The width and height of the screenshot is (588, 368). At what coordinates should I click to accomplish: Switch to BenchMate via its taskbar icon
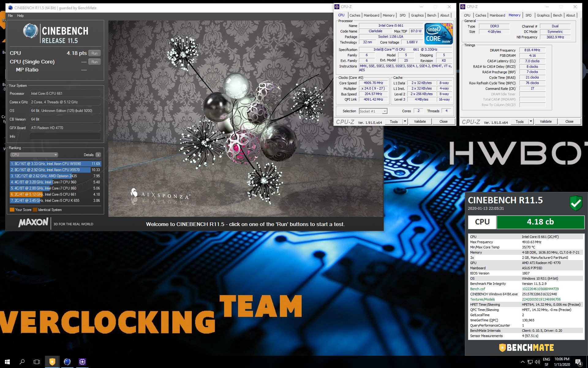52,362
